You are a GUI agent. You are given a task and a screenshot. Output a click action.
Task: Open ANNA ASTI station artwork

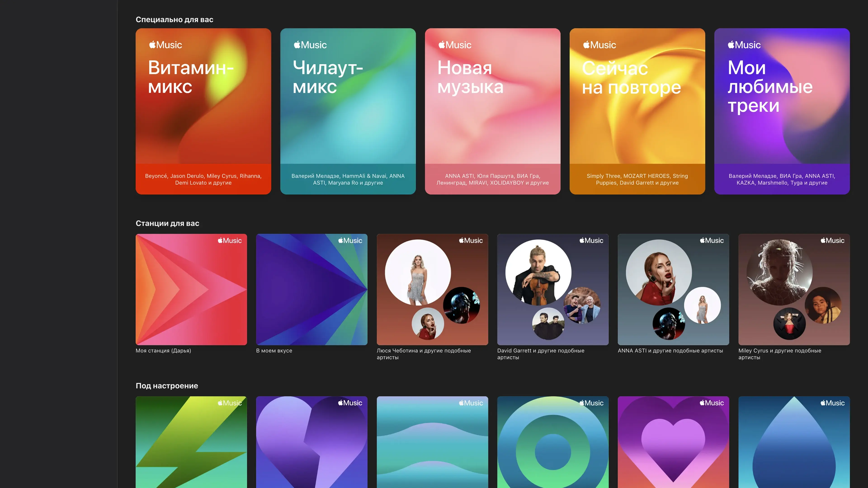pyautogui.click(x=673, y=289)
